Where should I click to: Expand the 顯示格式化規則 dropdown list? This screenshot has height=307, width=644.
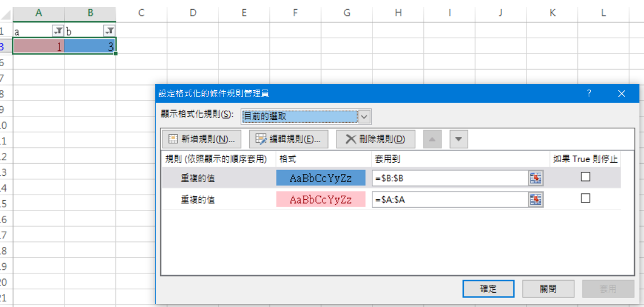point(364,116)
